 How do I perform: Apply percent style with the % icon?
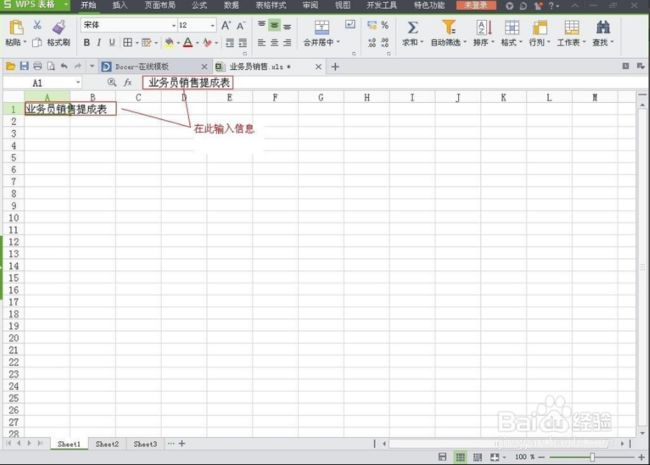[385, 25]
